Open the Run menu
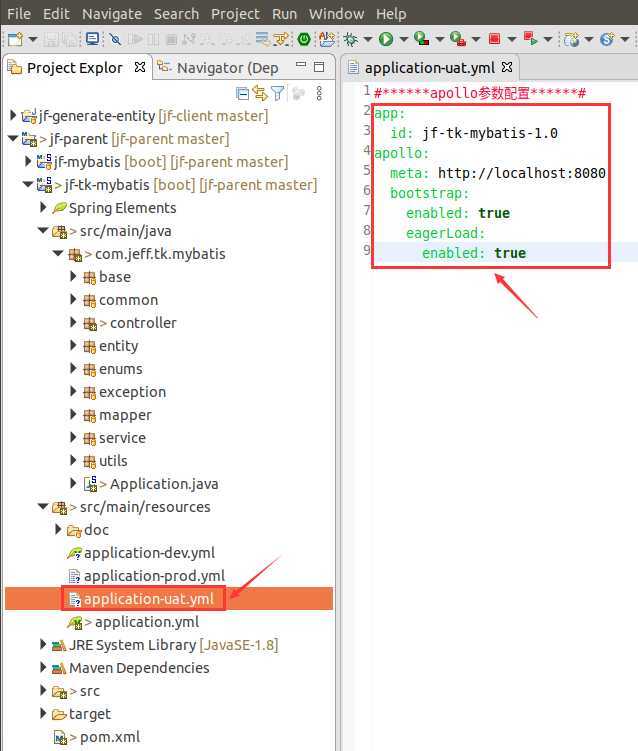This screenshot has width=638, height=751. [x=285, y=14]
